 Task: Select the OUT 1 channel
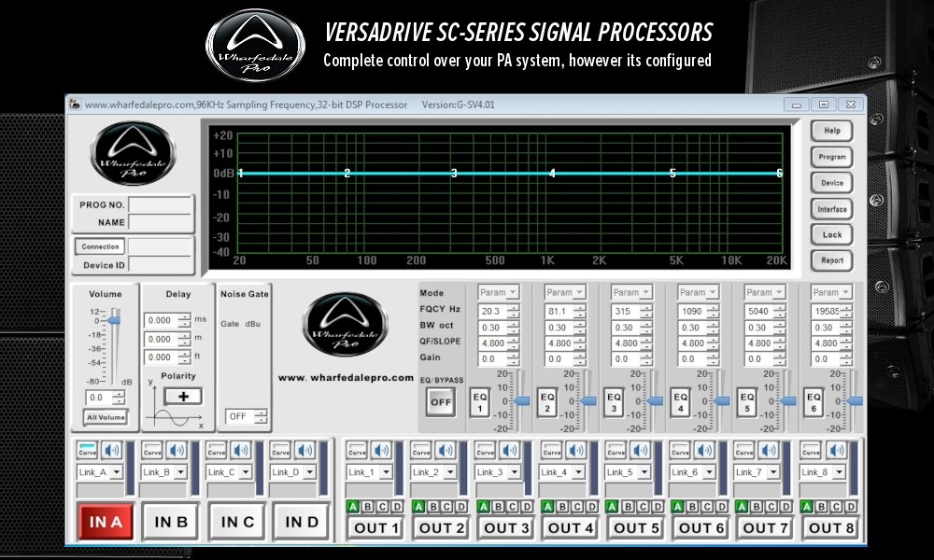click(375, 528)
